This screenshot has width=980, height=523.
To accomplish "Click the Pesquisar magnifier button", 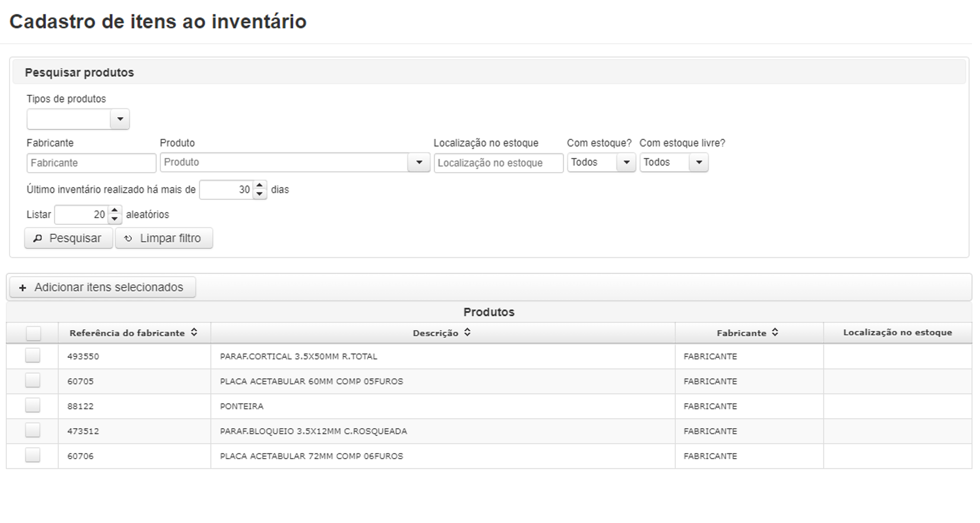I will pos(69,238).
